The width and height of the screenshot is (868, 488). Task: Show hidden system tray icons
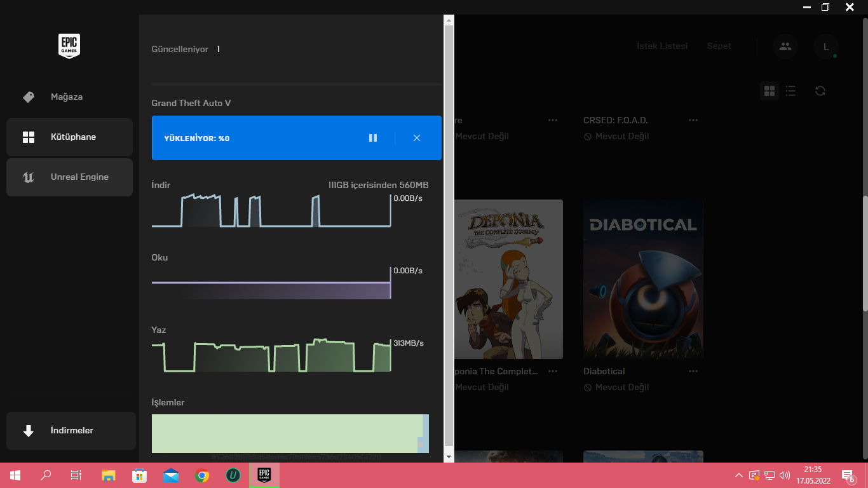[738, 475]
